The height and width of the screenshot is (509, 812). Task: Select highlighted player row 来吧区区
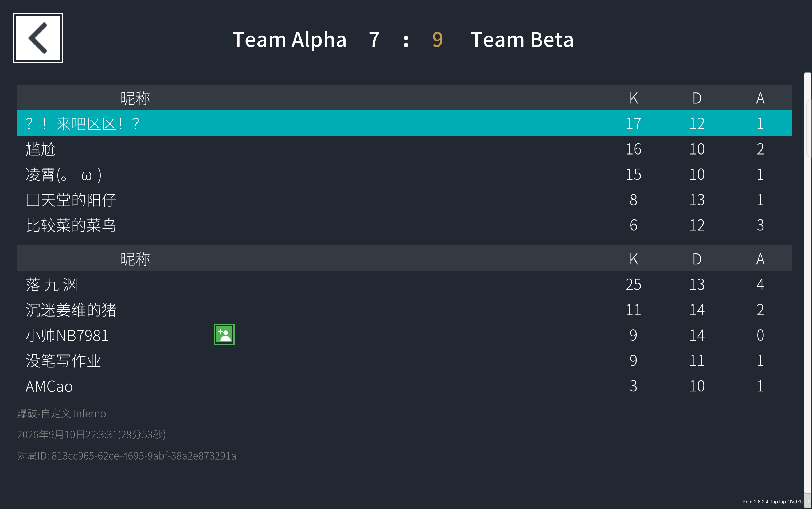[x=404, y=123]
